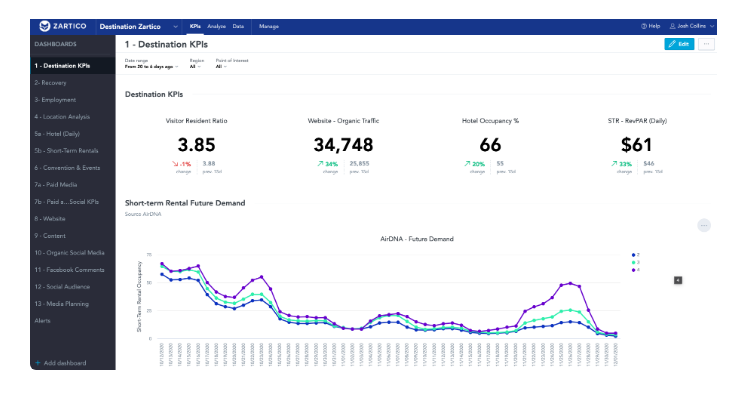Switch to the Data tab
Viewport: 746px width, 394px height.
pyautogui.click(x=238, y=26)
